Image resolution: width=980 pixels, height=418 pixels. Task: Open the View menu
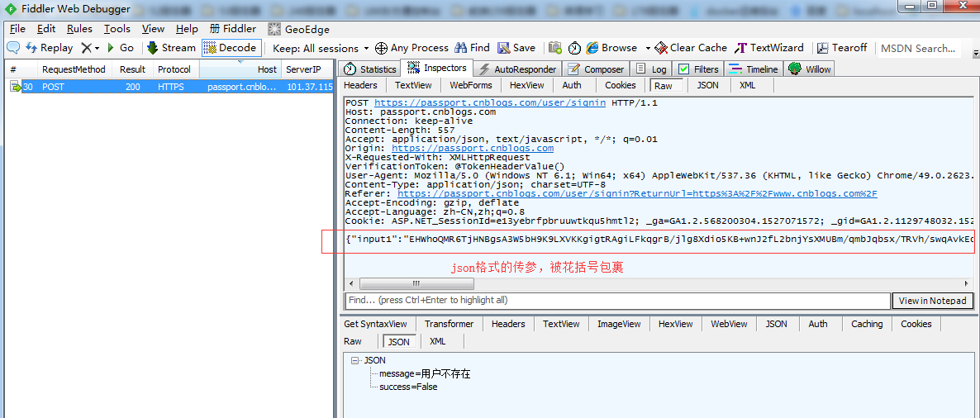coord(153,29)
